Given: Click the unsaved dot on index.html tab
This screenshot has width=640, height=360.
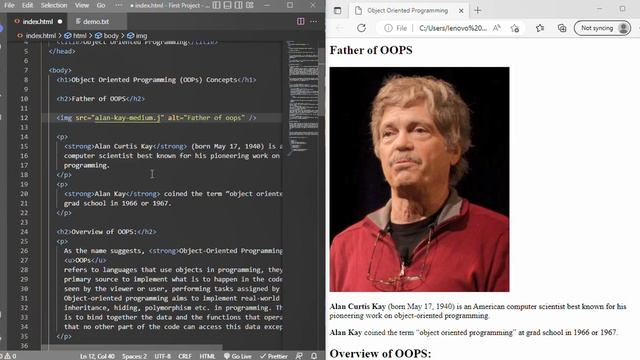Looking at the screenshot, I should coord(60,21).
